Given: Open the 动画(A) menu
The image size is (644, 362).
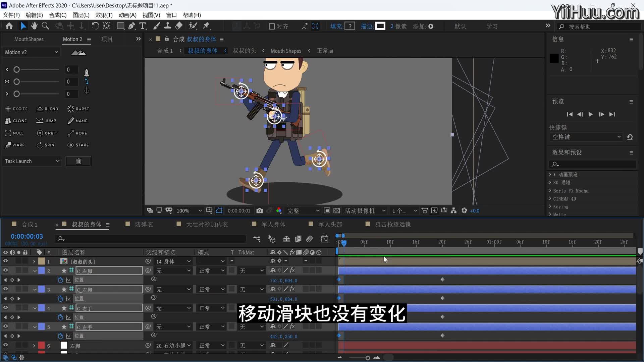Looking at the screenshot, I should pyautogui.click(x=127, y=15).
